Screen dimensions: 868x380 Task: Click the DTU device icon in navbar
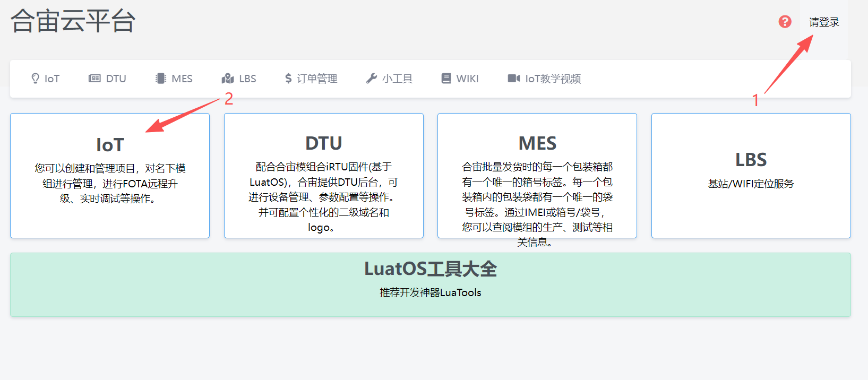pyautogui.click(x=94, y=79)
